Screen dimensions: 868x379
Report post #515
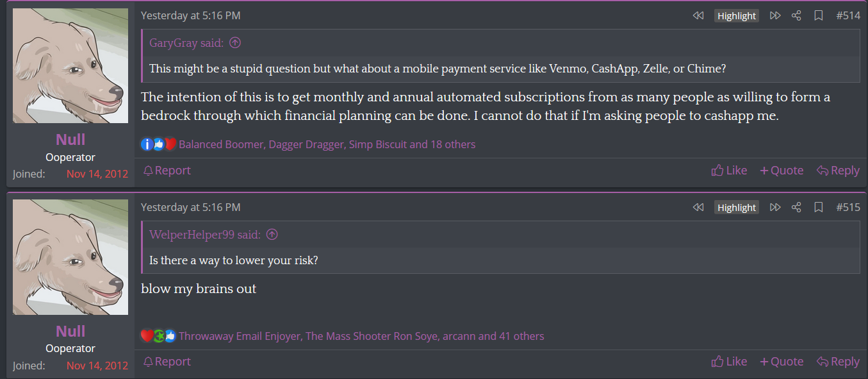tap(167, 361)
